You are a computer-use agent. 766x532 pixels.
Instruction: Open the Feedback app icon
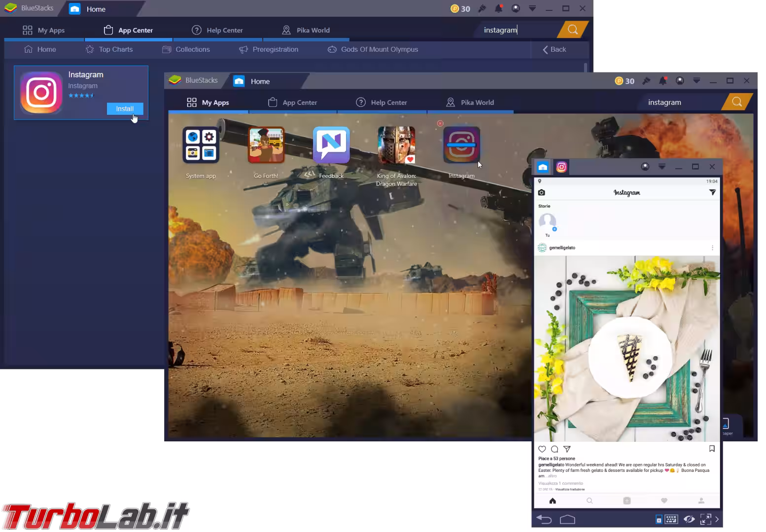[331, 145]
